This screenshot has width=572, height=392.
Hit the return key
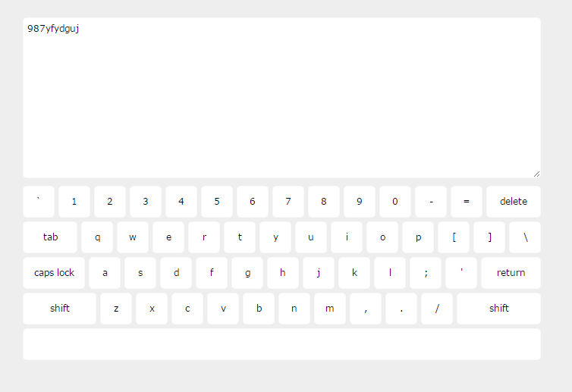tap(511, 273)
